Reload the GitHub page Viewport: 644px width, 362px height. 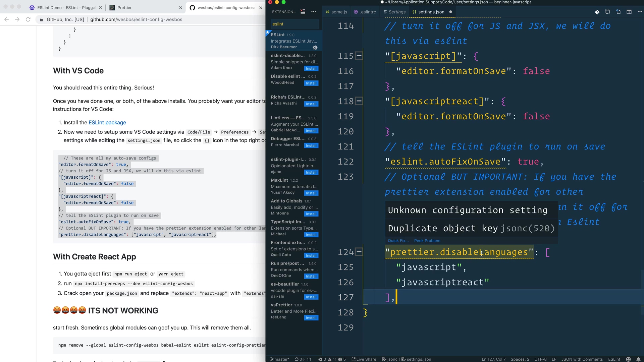pyautogui.click(x=28, y=19)
